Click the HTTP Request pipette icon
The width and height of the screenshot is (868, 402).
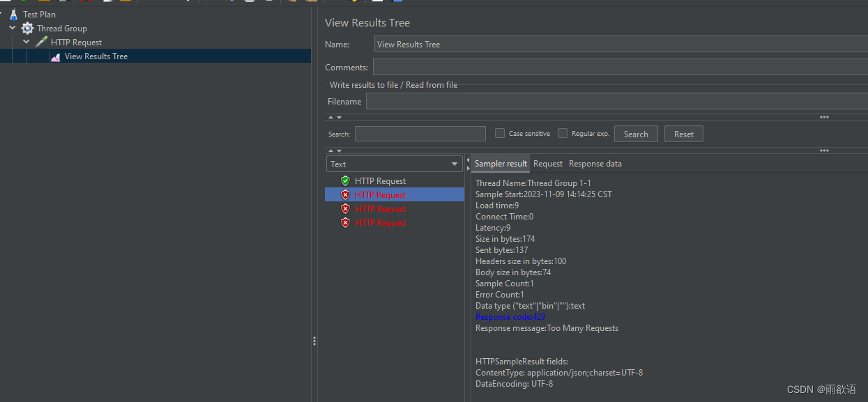coord(41,42)
